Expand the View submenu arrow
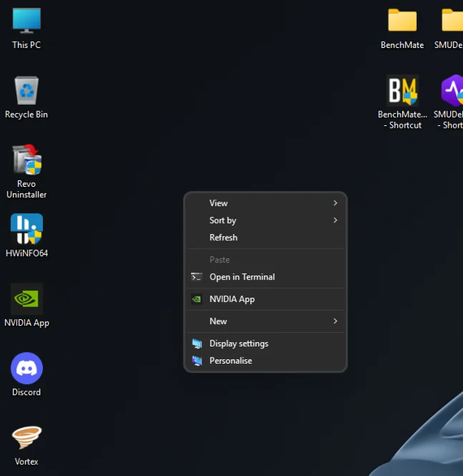Viewport: 463px width, 476px height. click(x=335, y=203)
